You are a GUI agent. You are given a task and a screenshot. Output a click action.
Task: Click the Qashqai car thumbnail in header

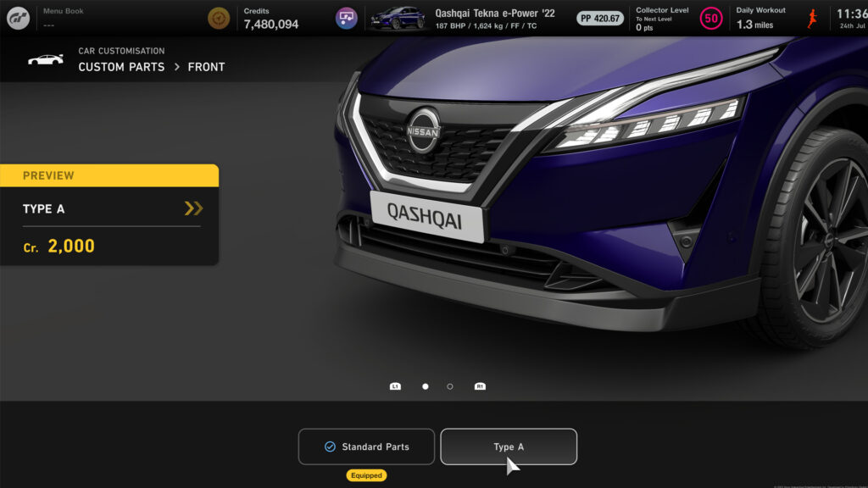click(x=398, y=18)
